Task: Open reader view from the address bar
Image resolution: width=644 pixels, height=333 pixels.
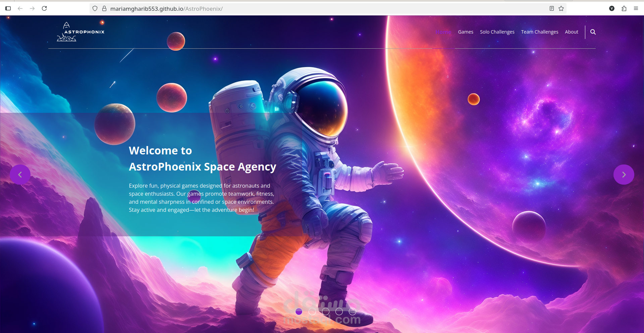Action: 551,8
